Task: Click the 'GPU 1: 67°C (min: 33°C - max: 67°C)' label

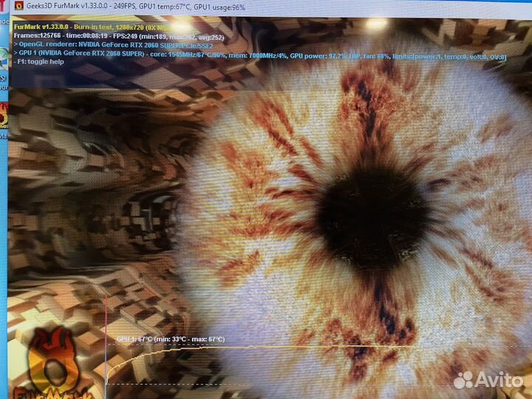Action: coord(171,339)
